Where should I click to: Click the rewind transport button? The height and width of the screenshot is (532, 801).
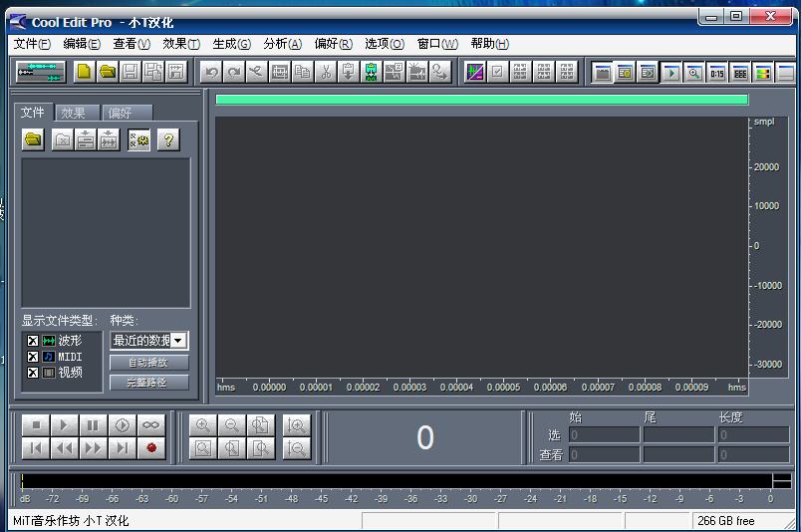coord(65,448)
